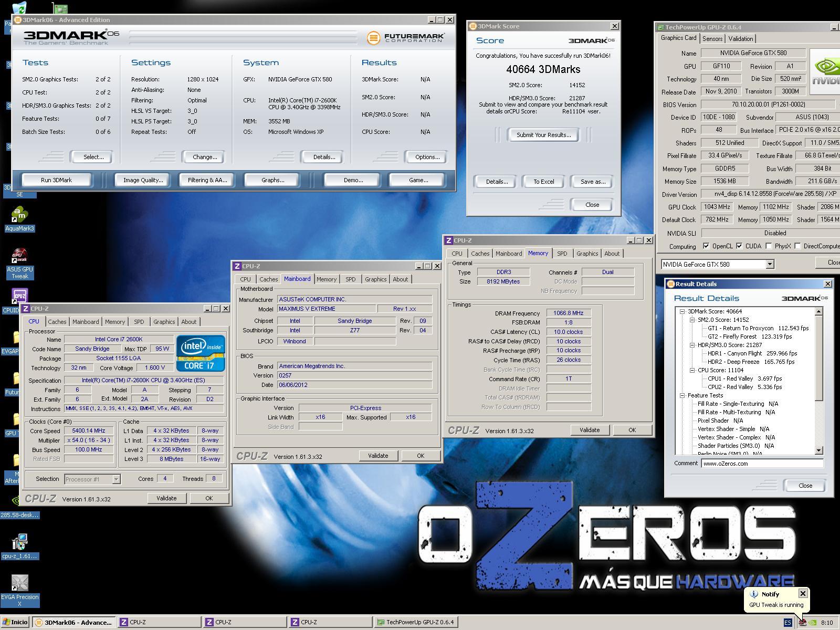Toggle the CUDA checkbox in GPU-Z
The image size is (840, 630).
click(x=739, y=246)
